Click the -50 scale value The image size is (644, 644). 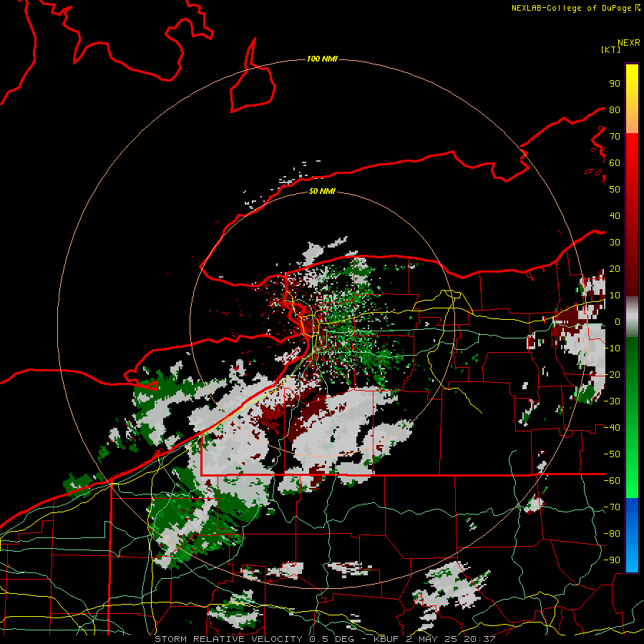pyautogui.click(x=612, y=454)
